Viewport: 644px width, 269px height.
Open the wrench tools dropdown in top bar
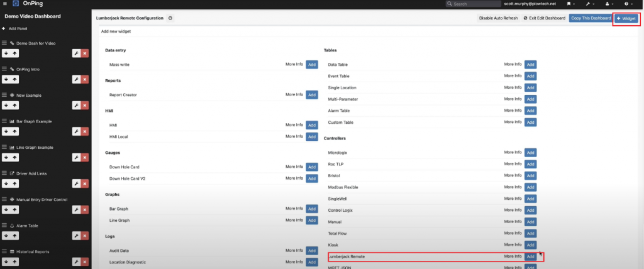pos(590,4)
